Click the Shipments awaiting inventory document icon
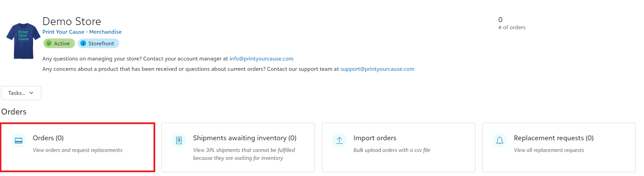Image resolution: width=644 pixels, height=176 pixels. click(179, 140)
